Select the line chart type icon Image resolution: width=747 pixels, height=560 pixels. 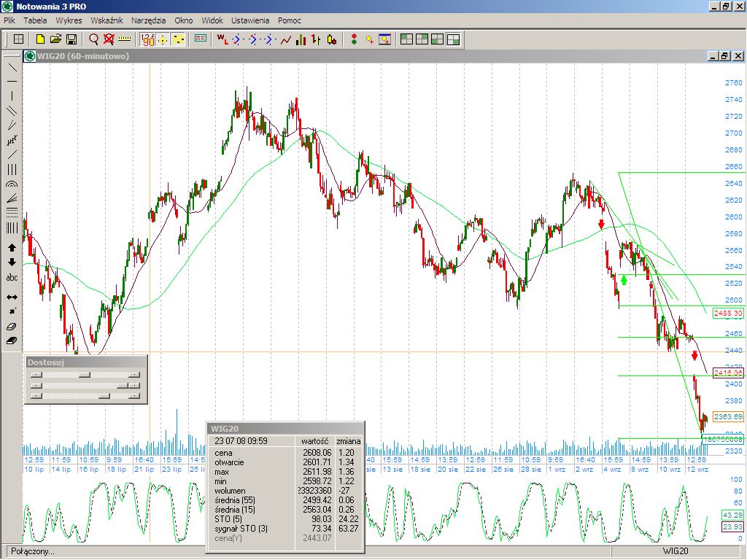[x=286, y=39]
